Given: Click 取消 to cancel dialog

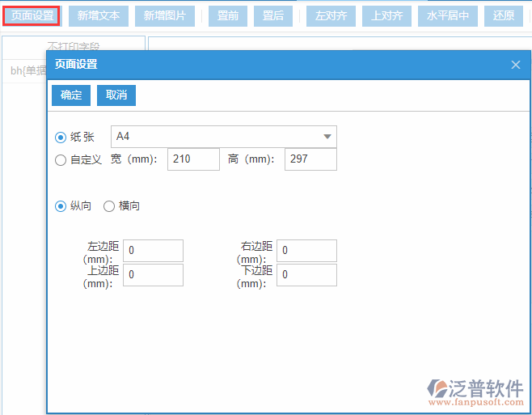Looking at the screenshot, I should [x=116, y=95].
